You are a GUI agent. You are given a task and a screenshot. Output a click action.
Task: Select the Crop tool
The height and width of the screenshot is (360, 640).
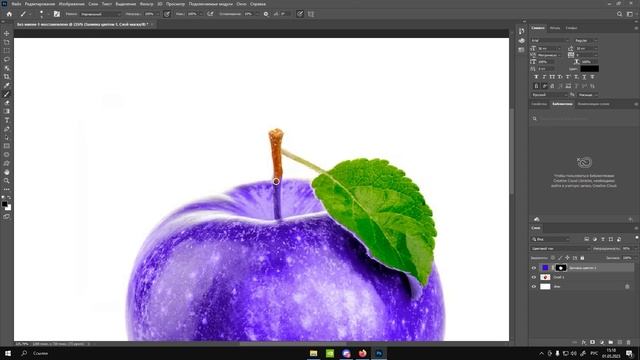click(7, 76)
